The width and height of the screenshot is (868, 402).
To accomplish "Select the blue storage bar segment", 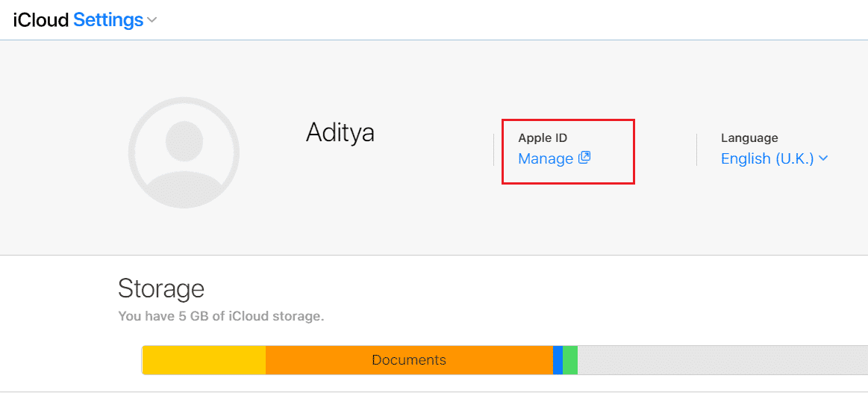I will point(558,360).
